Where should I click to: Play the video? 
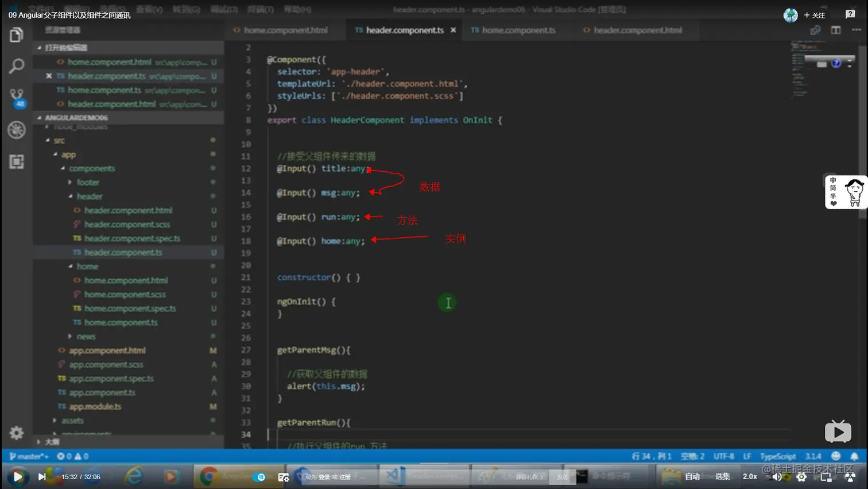point(18,476)
